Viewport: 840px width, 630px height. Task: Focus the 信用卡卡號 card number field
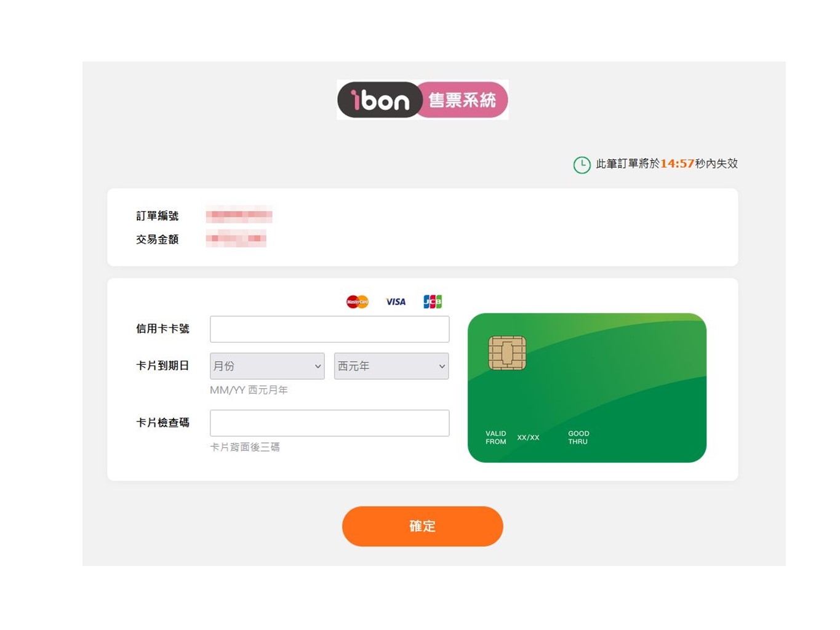coord(329,329)
